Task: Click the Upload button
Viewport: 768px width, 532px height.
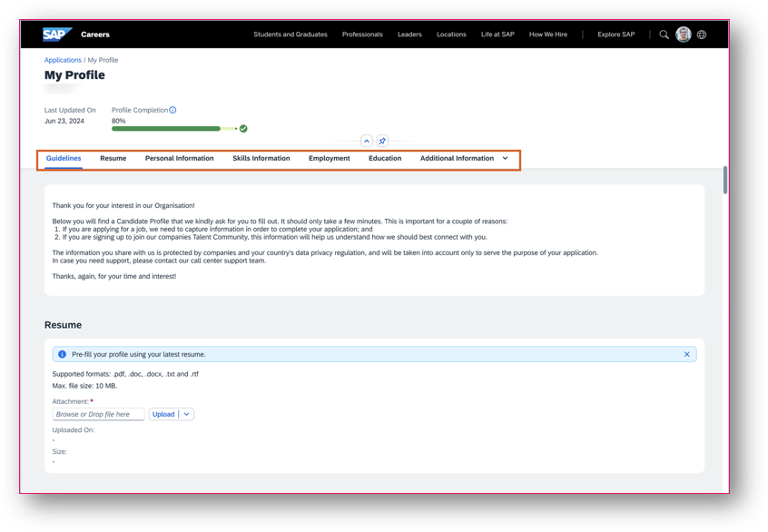Action: point(163,414)
